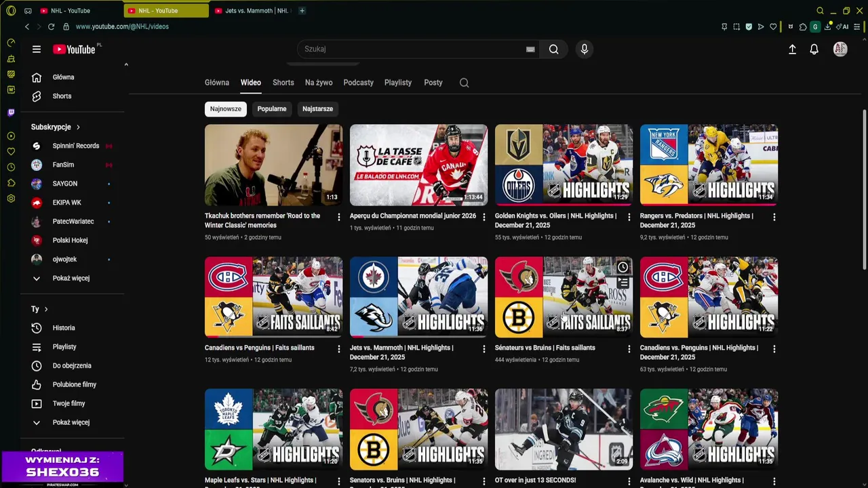Open the extensions puzzle icon in toolbar
The height and width of the screenshot is (488, 868).
pyautogui.click(x=803, y=26)
